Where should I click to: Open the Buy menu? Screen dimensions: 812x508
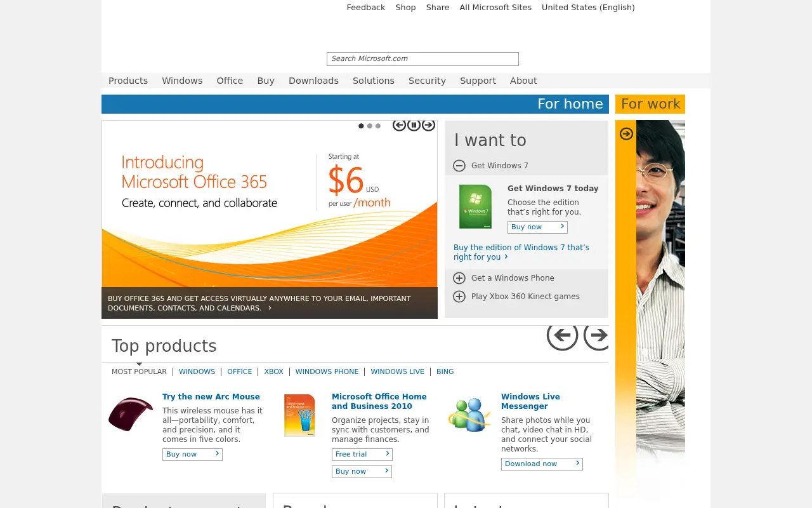(266, 81)
